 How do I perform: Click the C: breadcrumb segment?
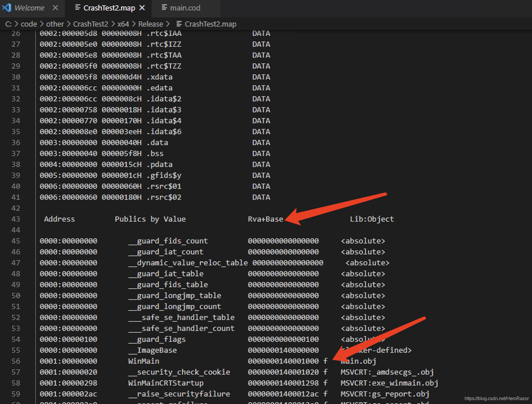tap(8, 24)
